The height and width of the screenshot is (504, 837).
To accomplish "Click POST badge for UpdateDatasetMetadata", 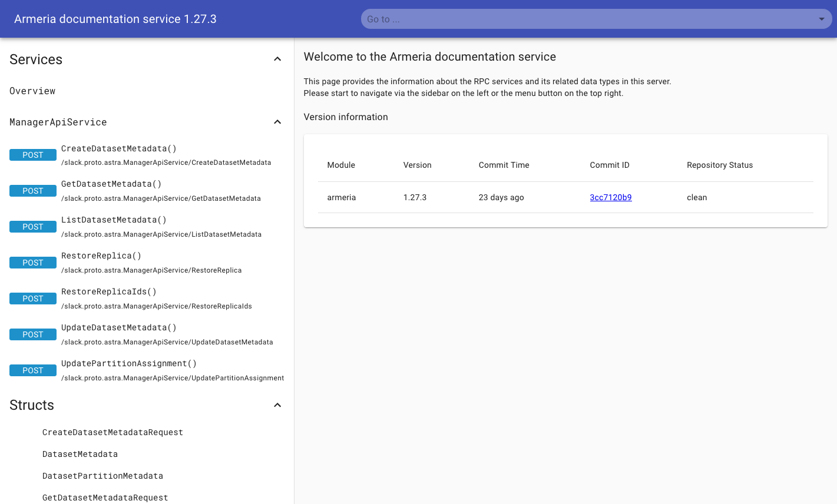I will pos(33,334).
